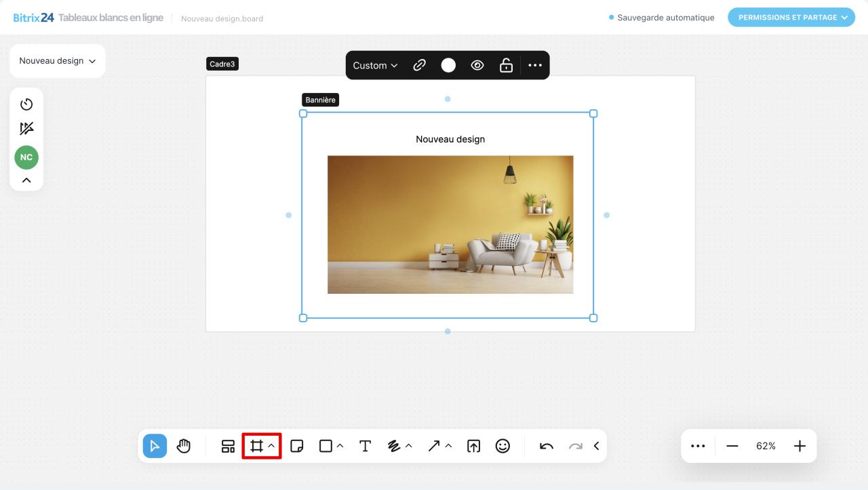Open the frame options ellipsis menu
868x490 pixels.
(535, 65)
